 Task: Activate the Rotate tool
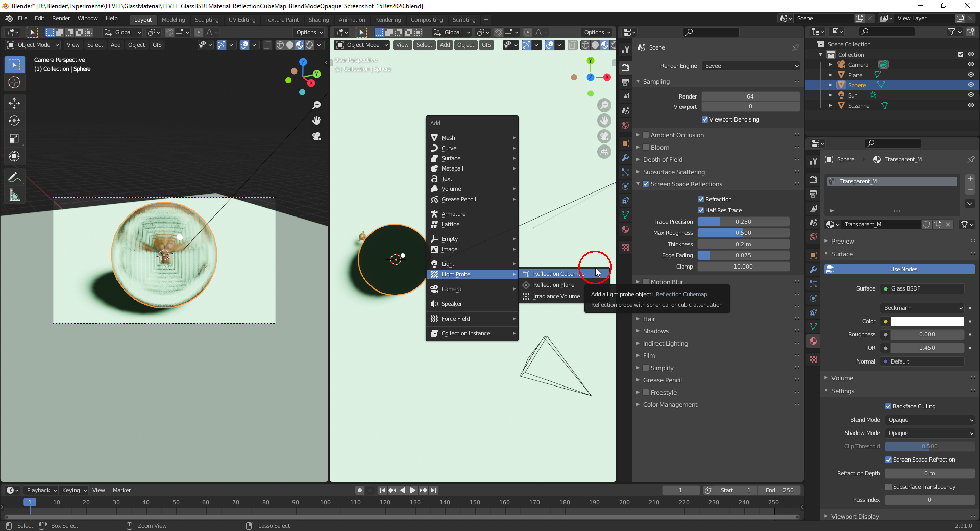click(14, 121)
